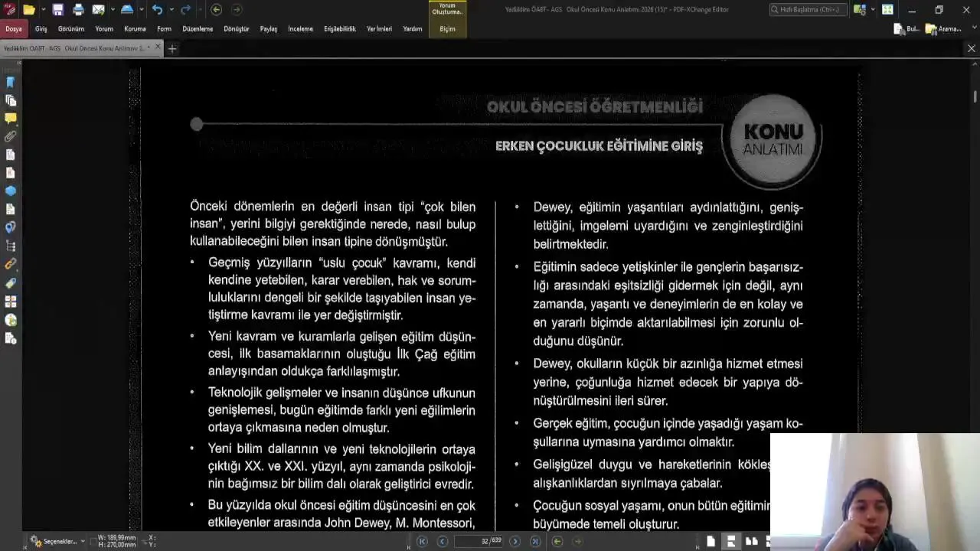Viewport: 980px width, 551px height.
Task: Open Undo history dropdown arrow
Action: point(170,9)
